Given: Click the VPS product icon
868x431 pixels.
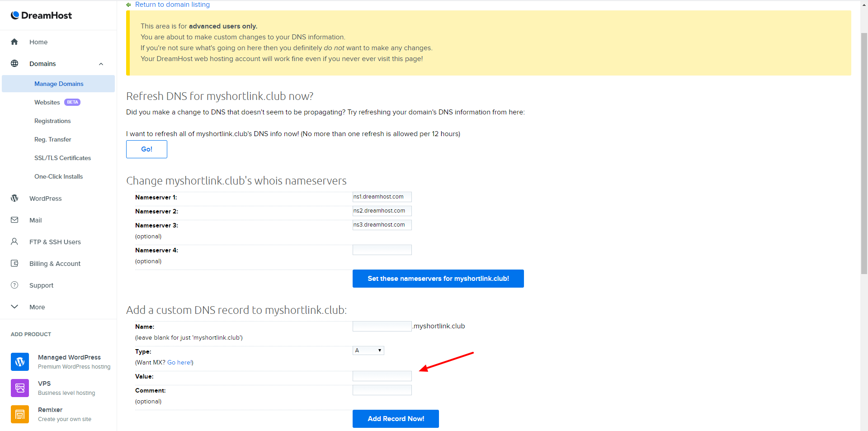Looking at the screenshot, I should [x=20, y=388].
